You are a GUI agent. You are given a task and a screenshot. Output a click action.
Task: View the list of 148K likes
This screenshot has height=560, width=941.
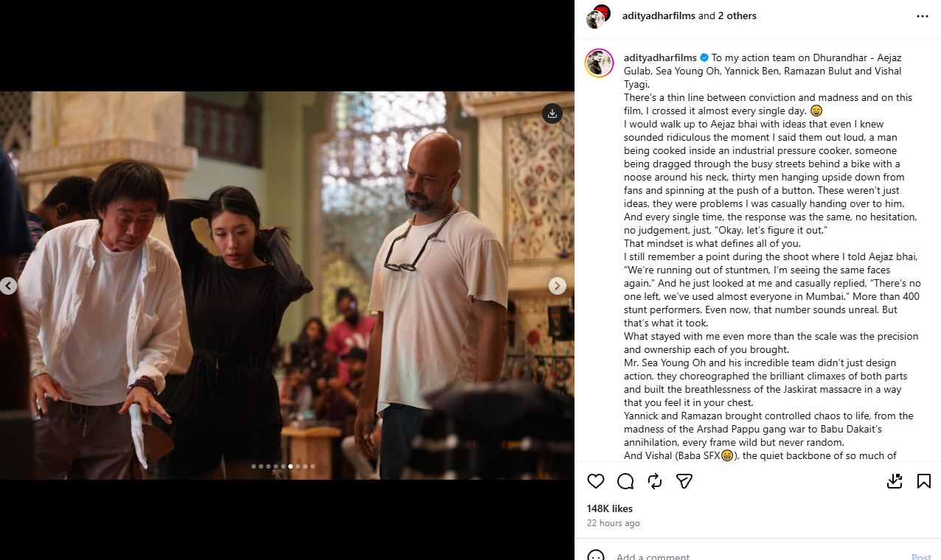click(610, 508)
